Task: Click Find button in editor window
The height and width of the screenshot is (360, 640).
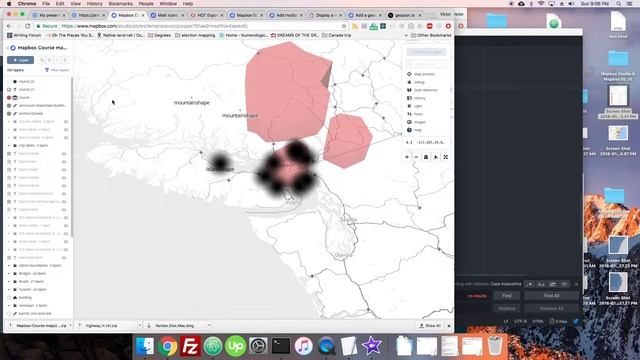Action: [x=507, y=296]
